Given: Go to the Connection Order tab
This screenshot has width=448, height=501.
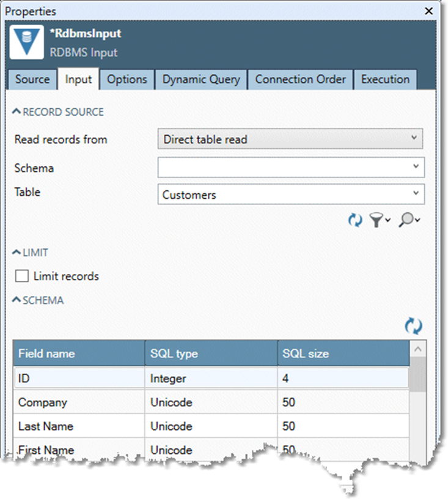Looking at the screenshot, I should [x=300, y=80].
